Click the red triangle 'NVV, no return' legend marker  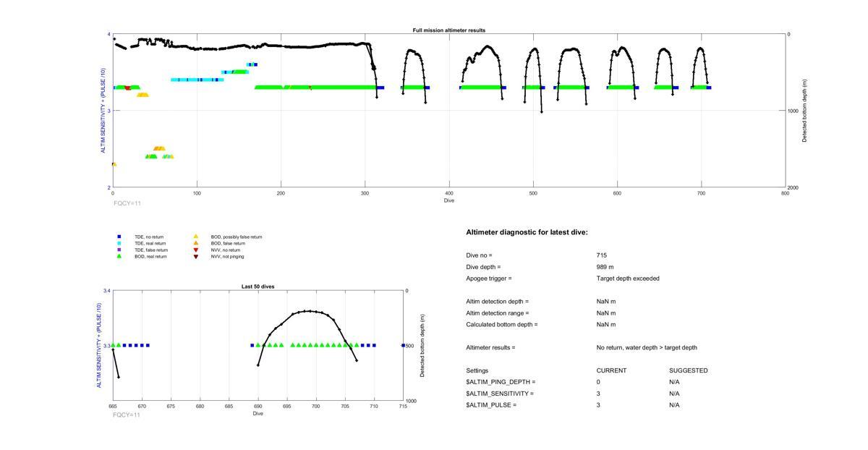[x=195, y=250]
